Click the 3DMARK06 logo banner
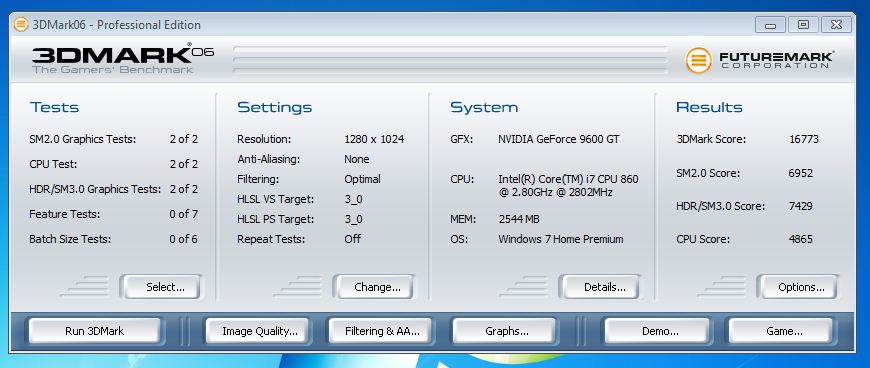Image resolution: width=870 pixels, height=368 pixels. (x=122, y=59)
